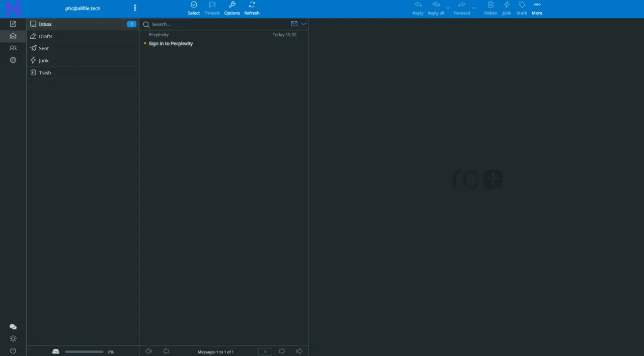Click the Select toolbar button
The image size is (644, 356).
[194, 8]
